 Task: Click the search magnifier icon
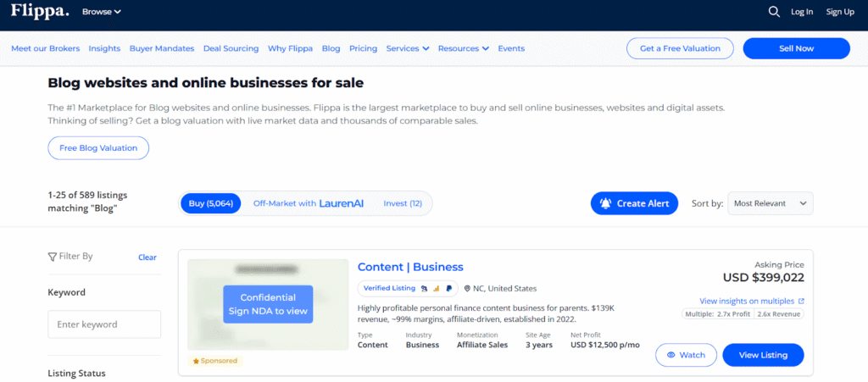coord(773,12)
